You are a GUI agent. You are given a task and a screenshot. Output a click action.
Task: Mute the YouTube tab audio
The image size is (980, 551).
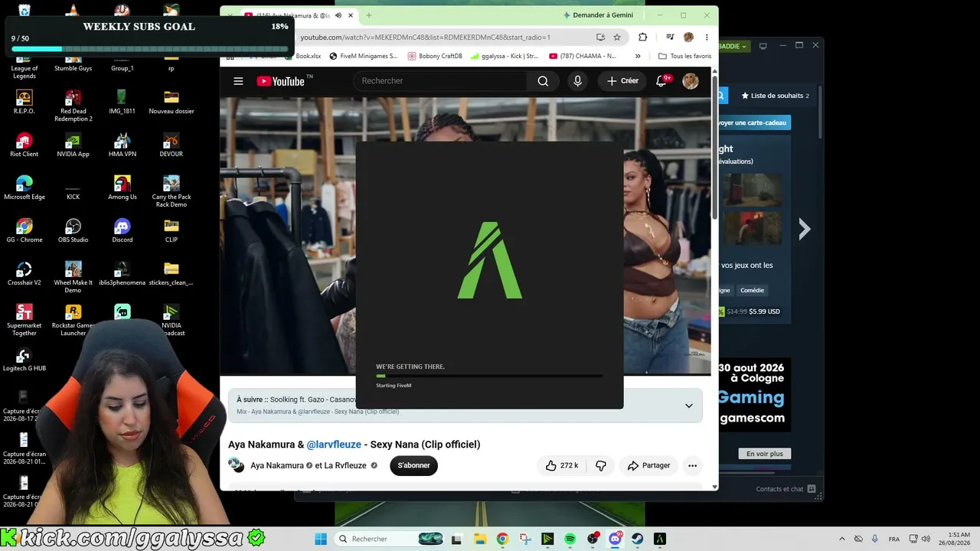[x=338, y=15]
